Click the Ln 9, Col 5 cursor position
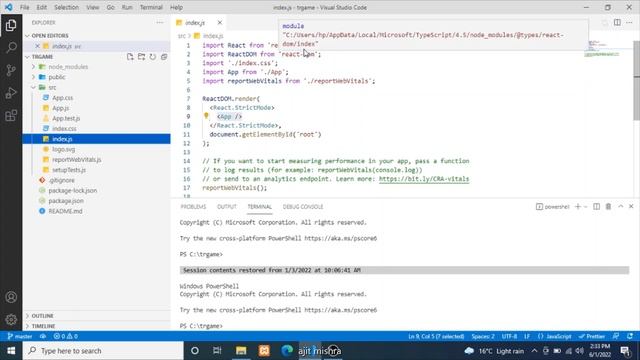Screen dimensions: 640x360 (x=436, y=336)
